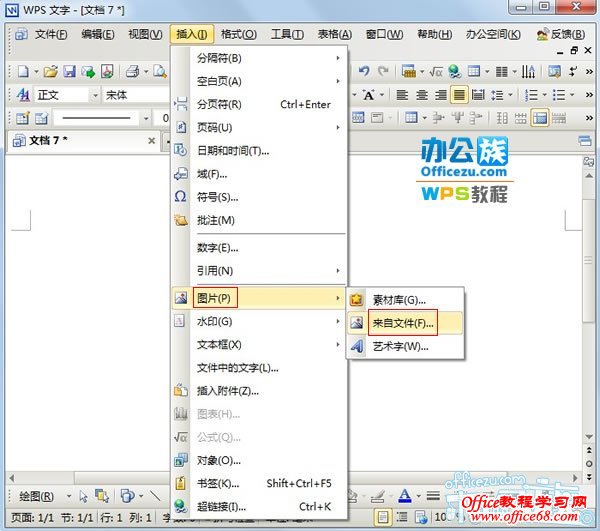
Task: Click the align right icon
Action: (x=440, y=94)
